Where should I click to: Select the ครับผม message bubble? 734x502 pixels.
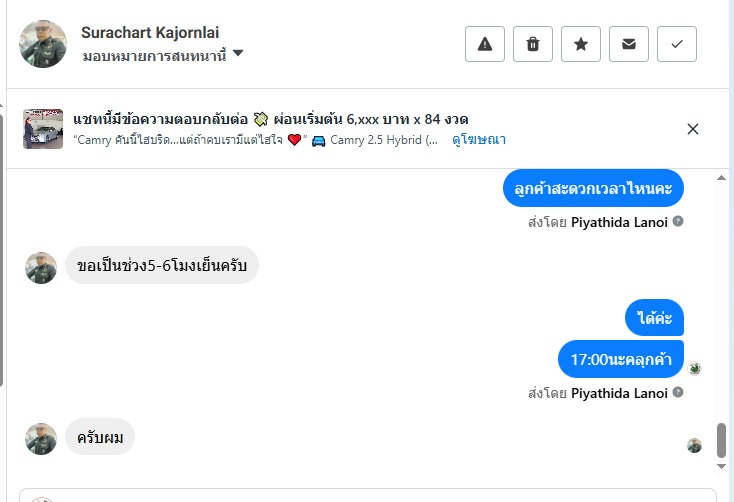click(100, 437)
